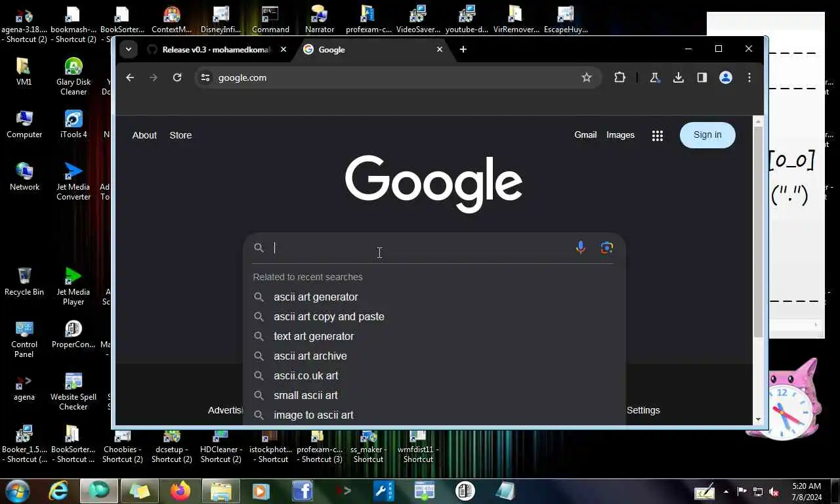Open the Chrome Labs flask icon
Screen dimensions: 840x504
coord(654,77)
